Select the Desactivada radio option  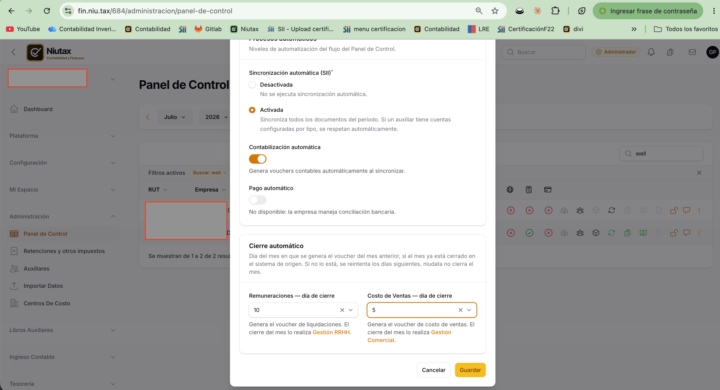pyautogui.click(x=252, y=85)
